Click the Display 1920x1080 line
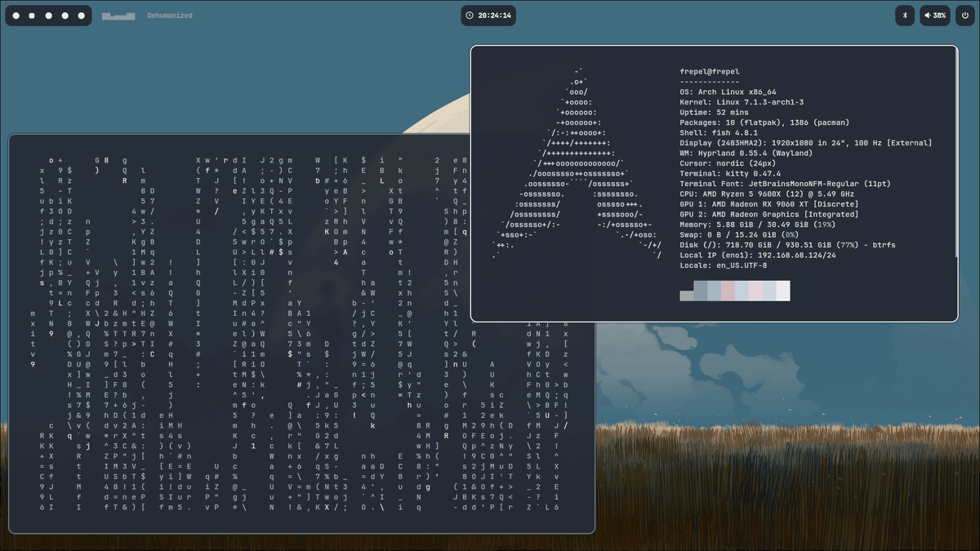 806,143
